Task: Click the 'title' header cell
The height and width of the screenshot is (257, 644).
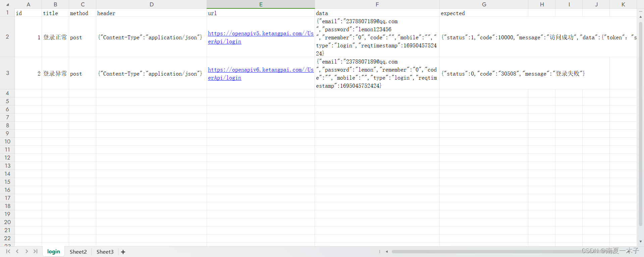Action: tap(55, 13)
